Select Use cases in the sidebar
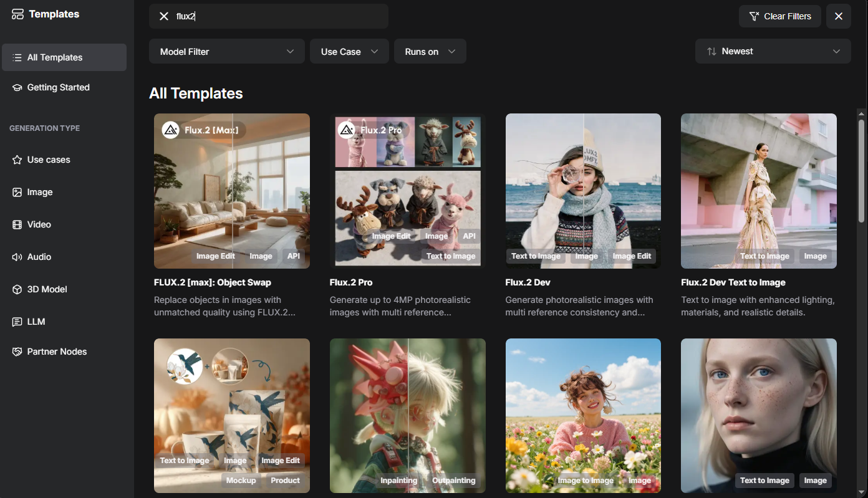The width and height of the screenshot is (868, 498). tap(64, 160)
